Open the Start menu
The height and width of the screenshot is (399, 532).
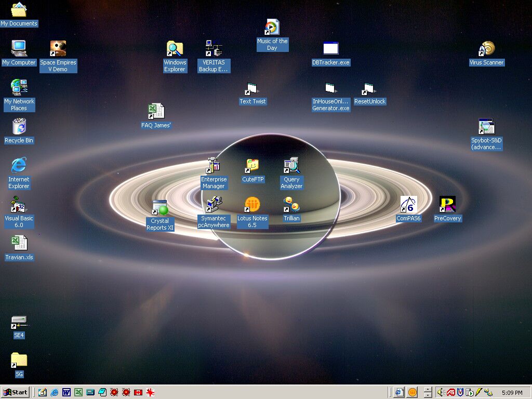pyautogui.click(x=15, y=392)
